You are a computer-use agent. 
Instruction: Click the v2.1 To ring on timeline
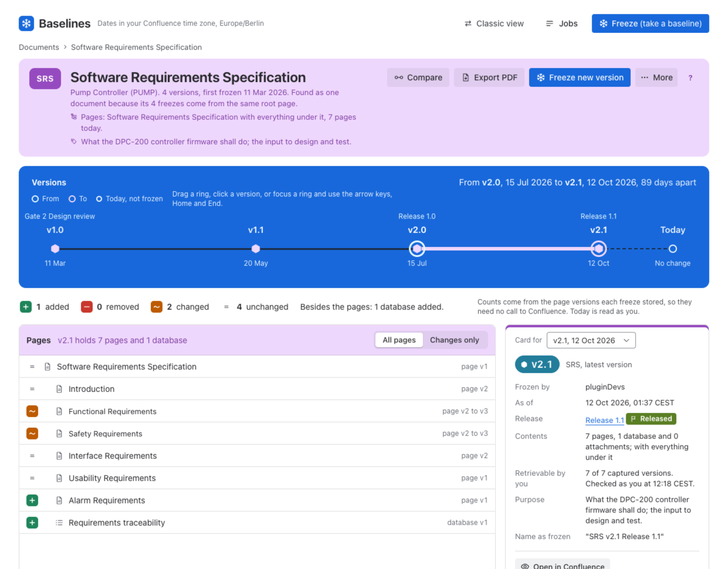point(599,249)
